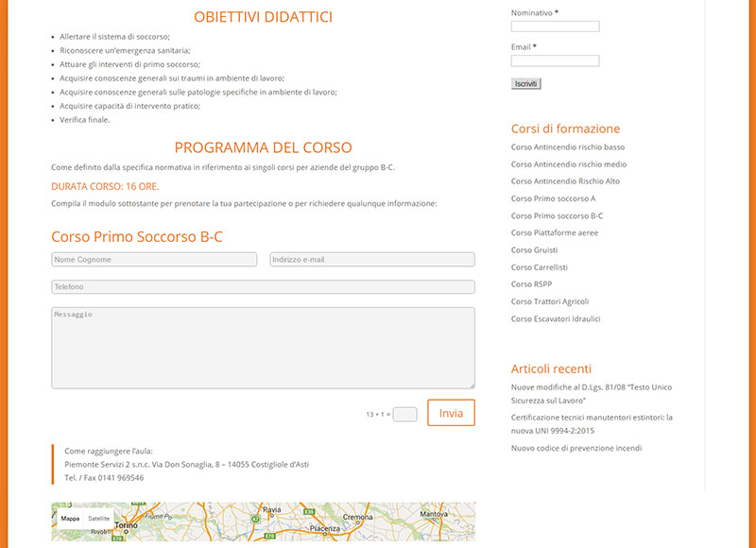
Task: Open Corso RSPP link
Action: [x=531, y=284]
